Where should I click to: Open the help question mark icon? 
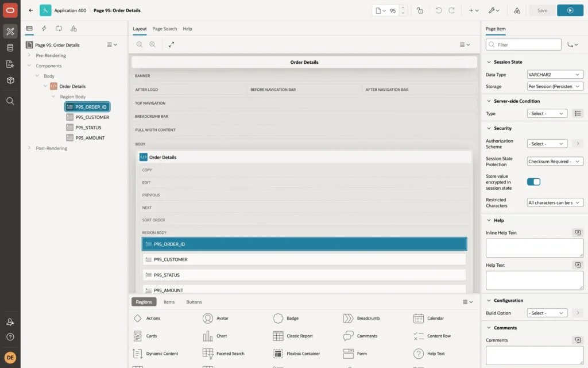(x=10, y=337)
